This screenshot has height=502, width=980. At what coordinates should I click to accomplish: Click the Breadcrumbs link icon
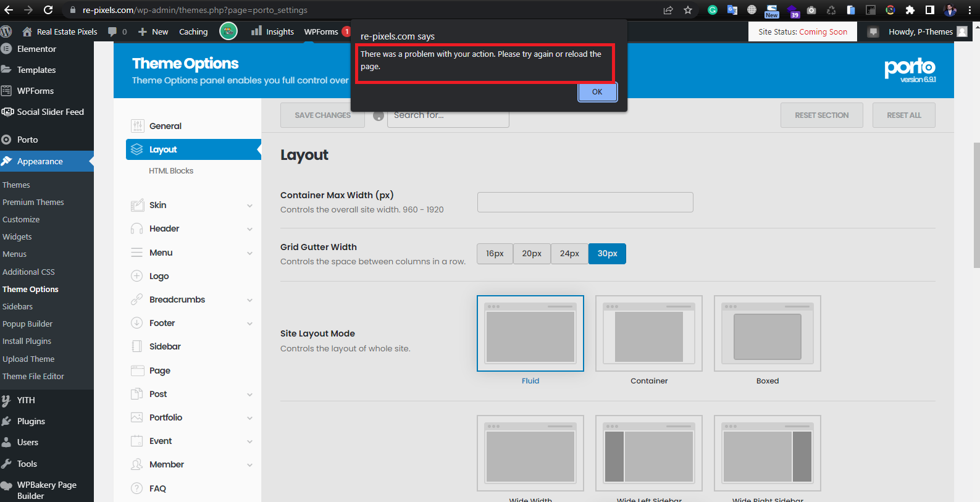[137, 299]
